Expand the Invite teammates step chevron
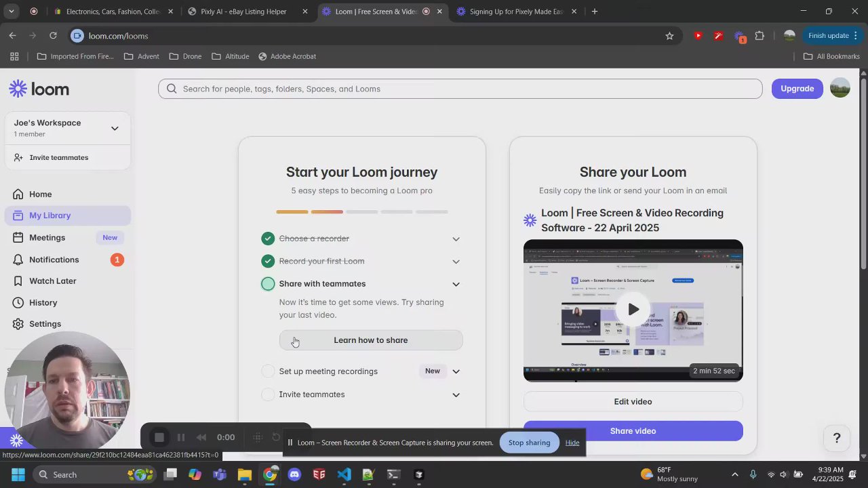The height and width of the screenshot is (488, 868). (x=456, y=394)
